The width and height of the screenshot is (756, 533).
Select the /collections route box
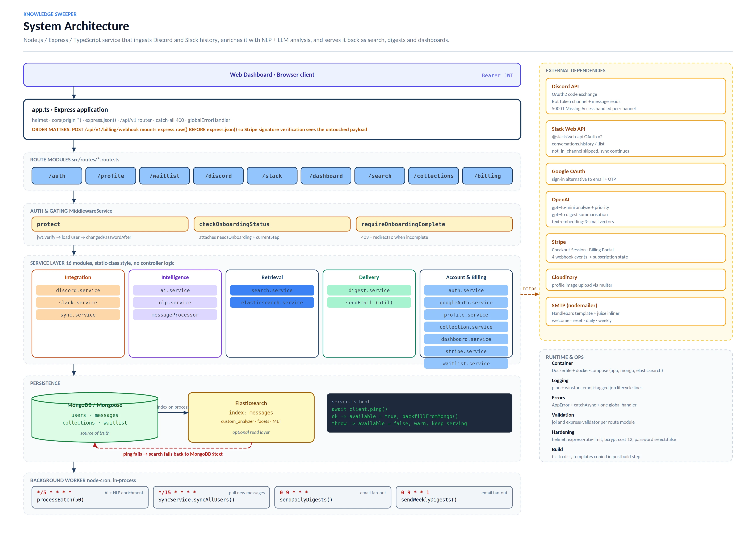pyautogui.click(x=434, y=176)
